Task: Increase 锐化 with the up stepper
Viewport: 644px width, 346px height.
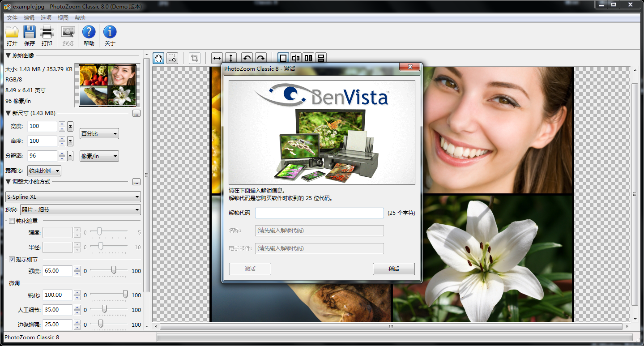Action: 77,292
